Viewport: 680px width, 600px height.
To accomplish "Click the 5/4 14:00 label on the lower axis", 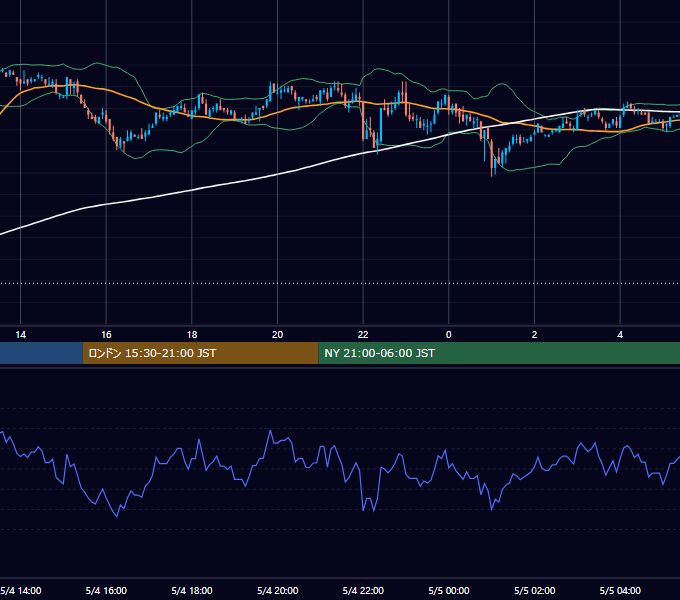I will [21, 590].
